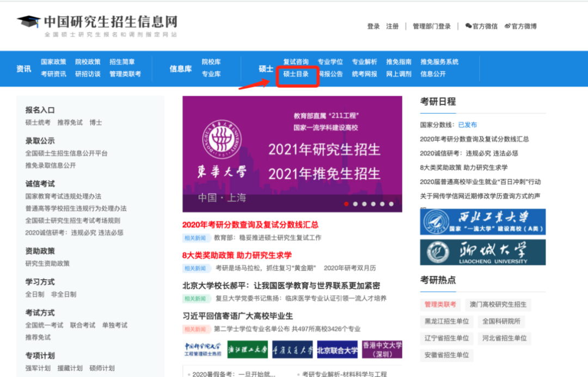Open the 北京联合大学 logo tile
This screenshot has width=588, height=377.
pyautogui.click(x=338, y=350)
